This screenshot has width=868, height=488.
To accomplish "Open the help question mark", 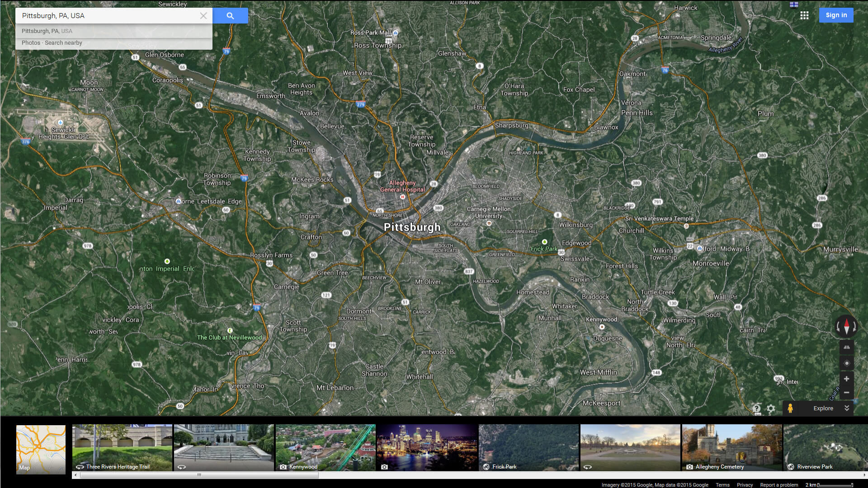I will tap(757, 408).
